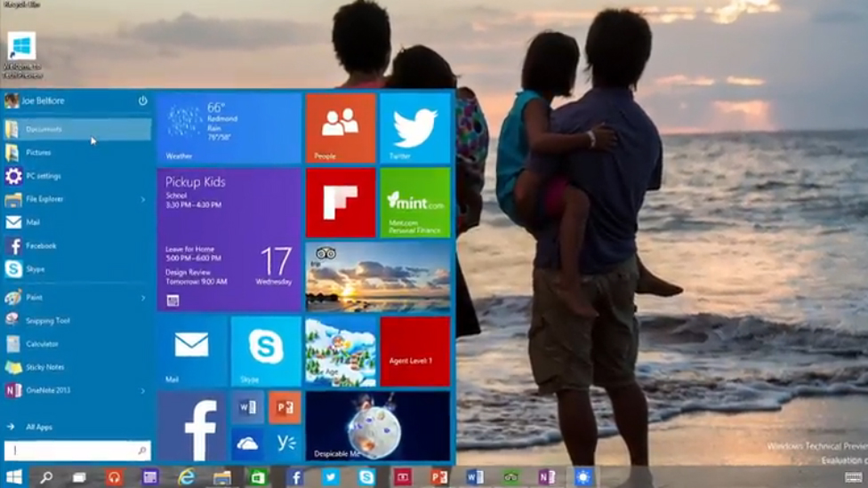This screenshot has width=868, height=488.
Task: Click the Start menu search box
Action: point(77,451)
